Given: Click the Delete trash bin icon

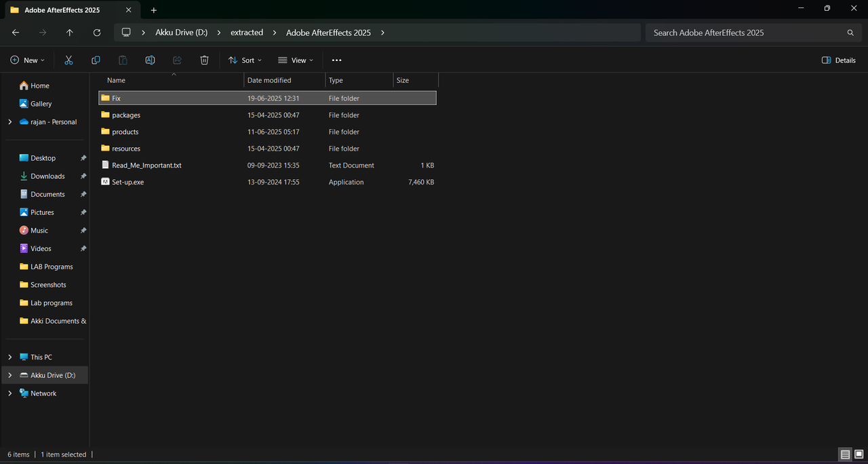Looking at the screenshot, I should point(204,60).
